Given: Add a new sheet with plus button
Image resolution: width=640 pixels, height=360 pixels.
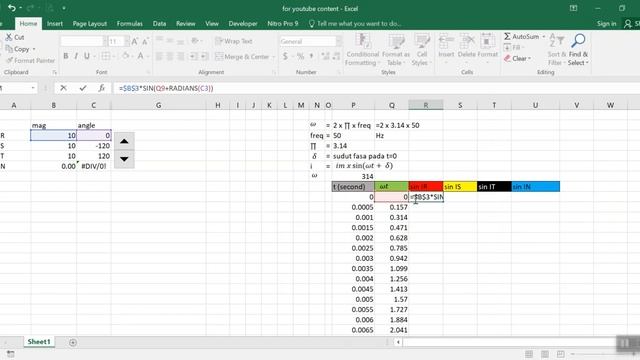Looking at the screenshot, I should 73,342.
